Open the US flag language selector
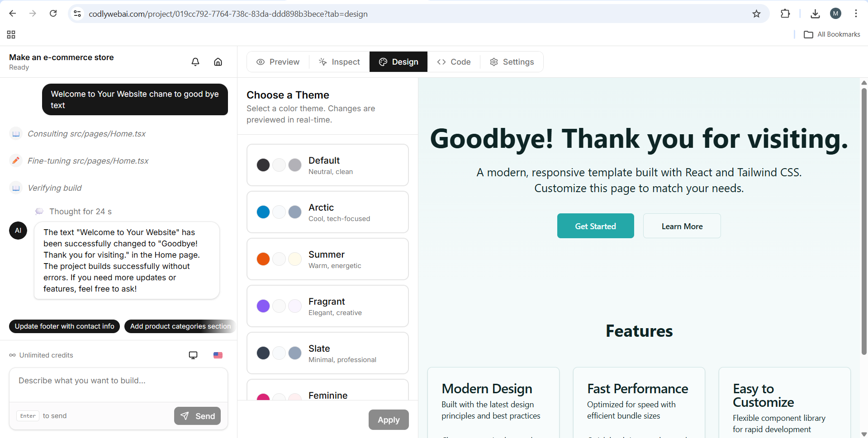The image size is (868, 438). click(x=218, y=355)
